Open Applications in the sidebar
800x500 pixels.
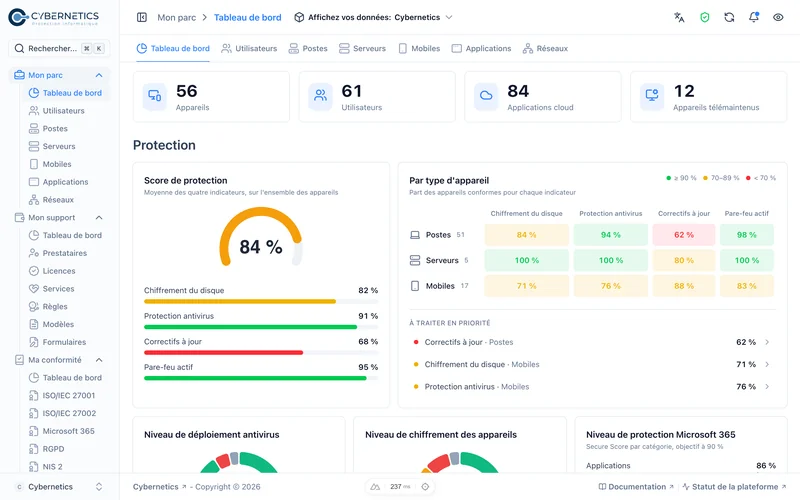click(65, 182)
